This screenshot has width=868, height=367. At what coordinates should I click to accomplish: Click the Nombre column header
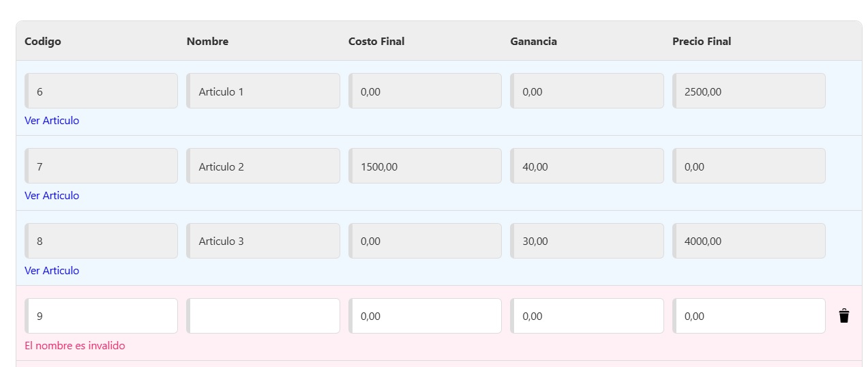[x=207, y=42]
